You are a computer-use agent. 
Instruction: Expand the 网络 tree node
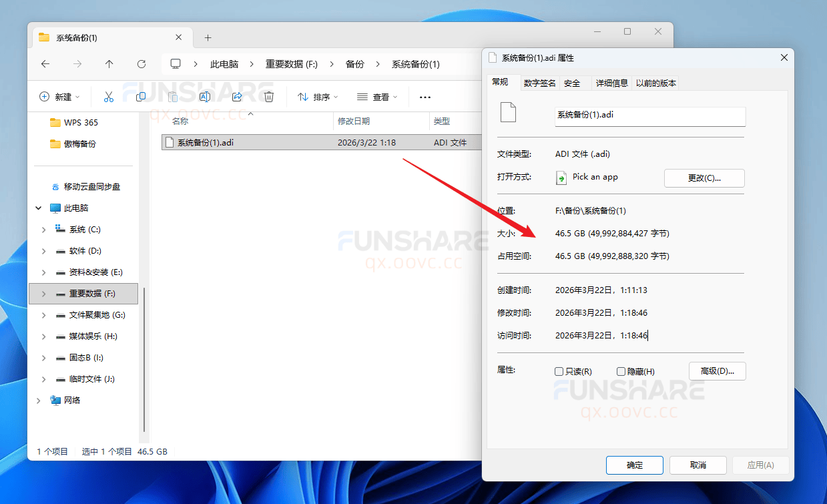[x=38, y=400]
